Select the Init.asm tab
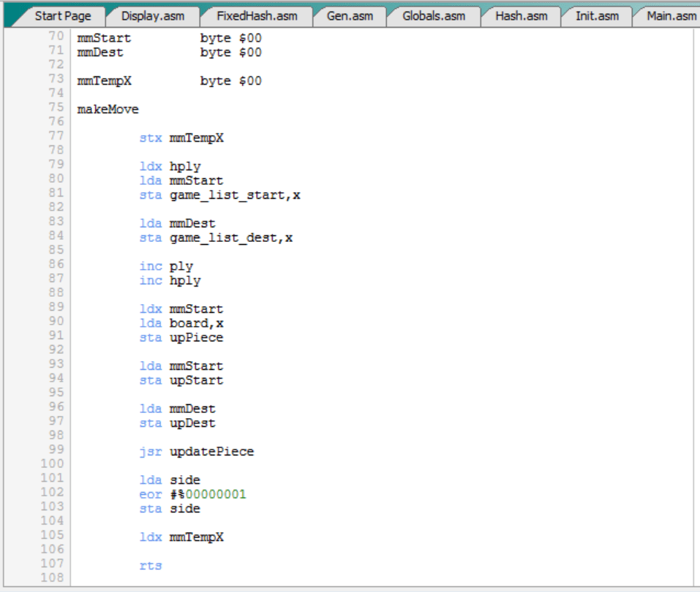Viewport: 700px width, 592px height. 596,16
